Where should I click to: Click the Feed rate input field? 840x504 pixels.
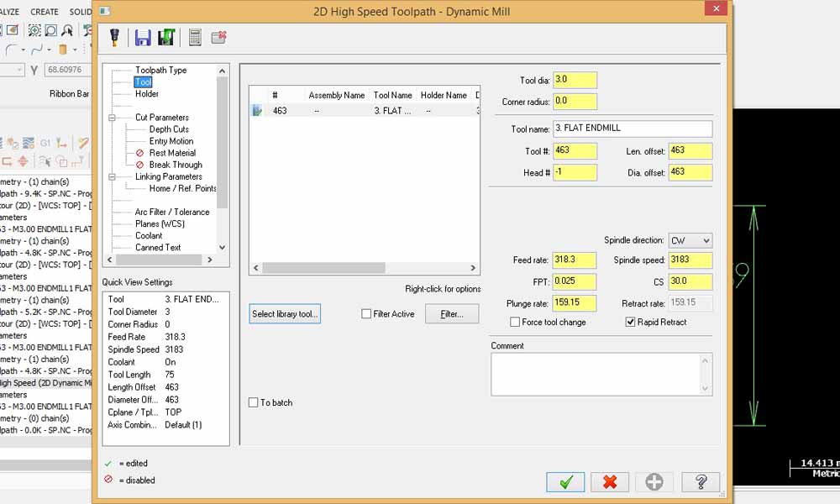(575, 260)
